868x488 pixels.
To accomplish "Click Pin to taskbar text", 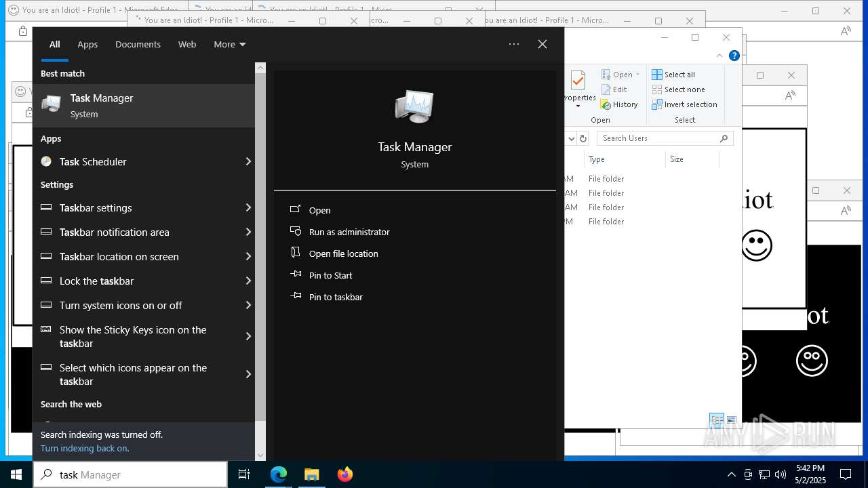I will pos(336,297).
